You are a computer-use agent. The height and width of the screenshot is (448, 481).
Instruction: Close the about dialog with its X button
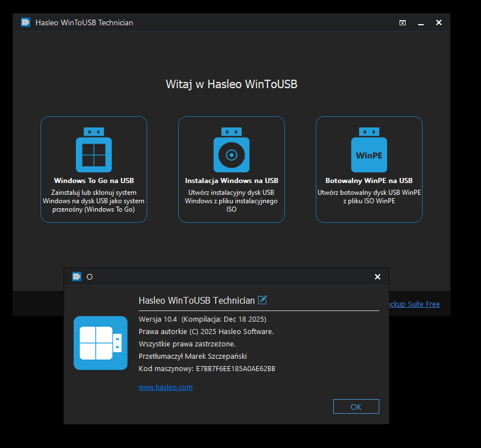click(x=378, y=277)
